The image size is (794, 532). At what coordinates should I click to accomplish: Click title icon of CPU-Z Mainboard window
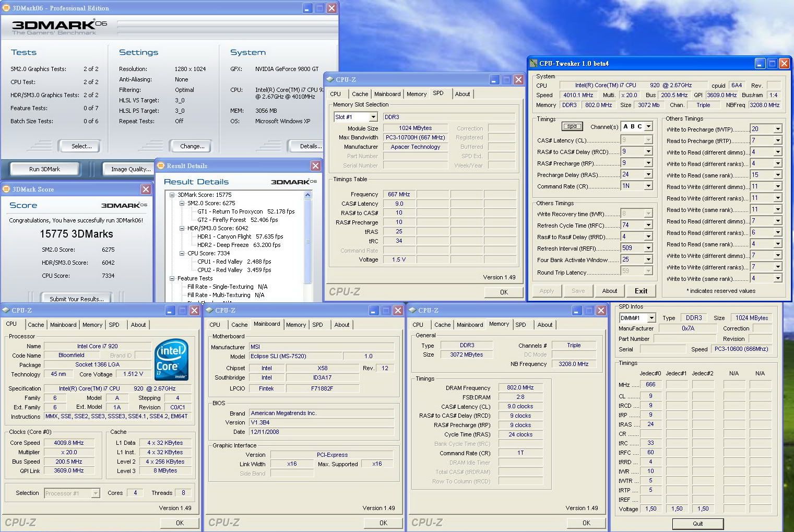point(209,310)
